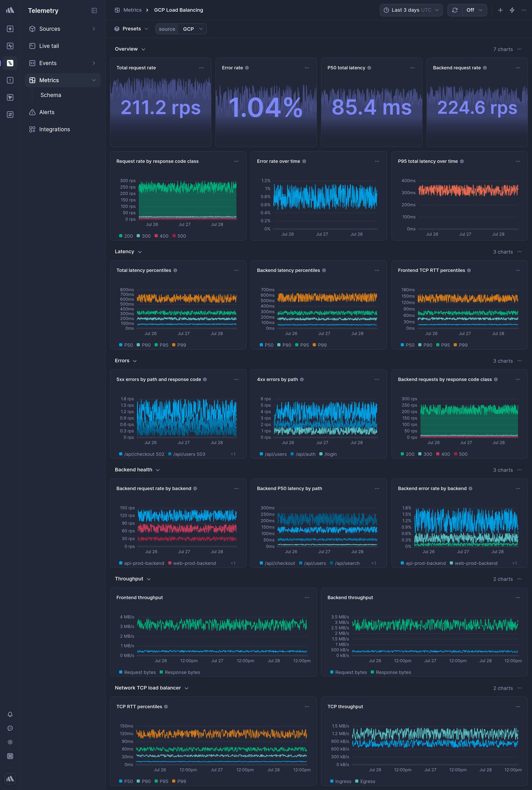The height and width of the screenshot is (790, 532).
Task: Click the logo at top of rail
Action: pyautogui.click(x=10, y=10)
